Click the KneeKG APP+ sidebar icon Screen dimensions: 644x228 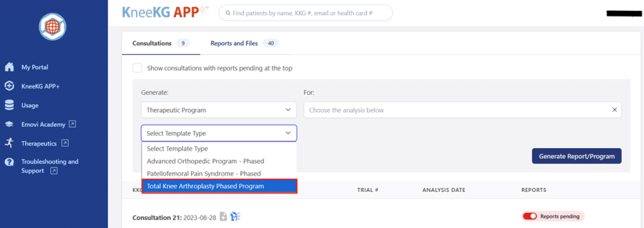[x=9, y=86]
